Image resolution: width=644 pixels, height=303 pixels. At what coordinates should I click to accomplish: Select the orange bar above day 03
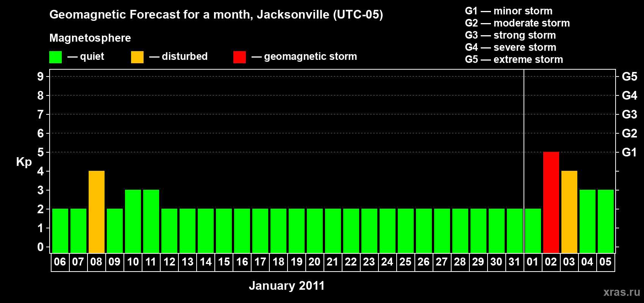[x=569, y=212]
